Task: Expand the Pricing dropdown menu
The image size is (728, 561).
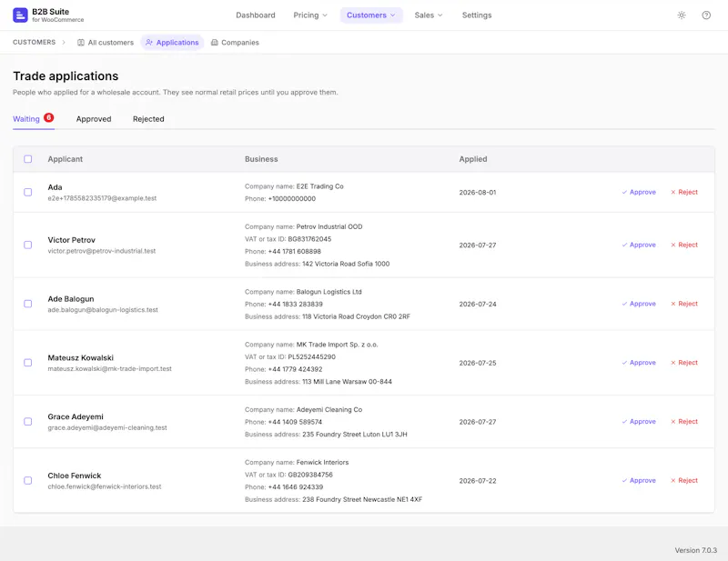Action: click(310, 15)
